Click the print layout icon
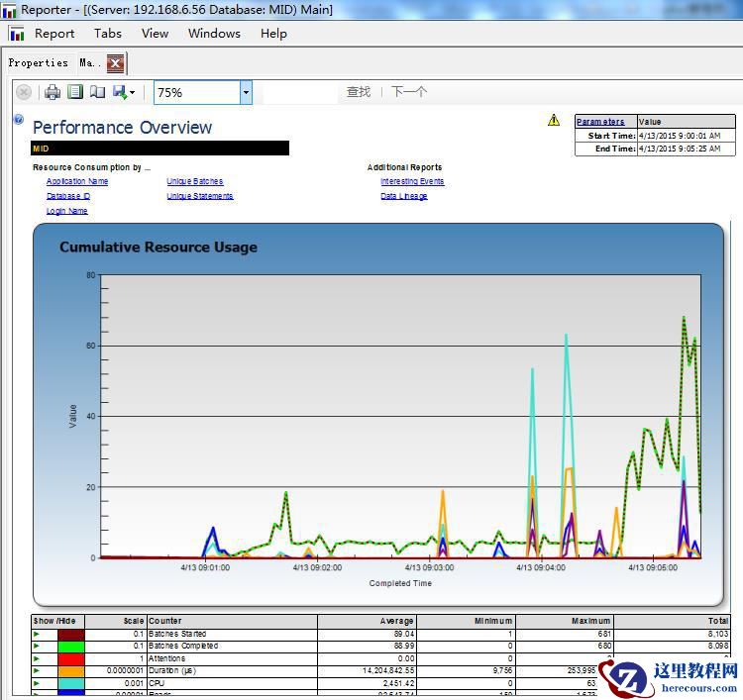The width and height of the screenshot is (743, 700). (x=74, y=92)
